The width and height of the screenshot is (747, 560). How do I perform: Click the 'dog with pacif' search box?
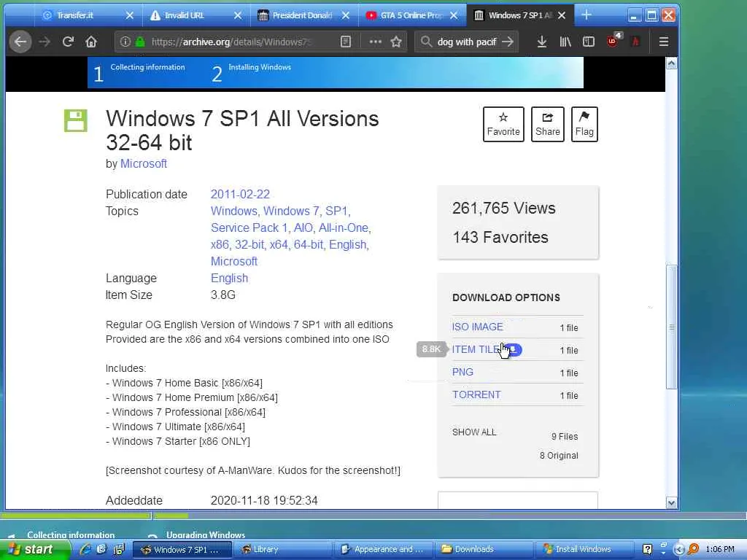[x=466, y=42]
